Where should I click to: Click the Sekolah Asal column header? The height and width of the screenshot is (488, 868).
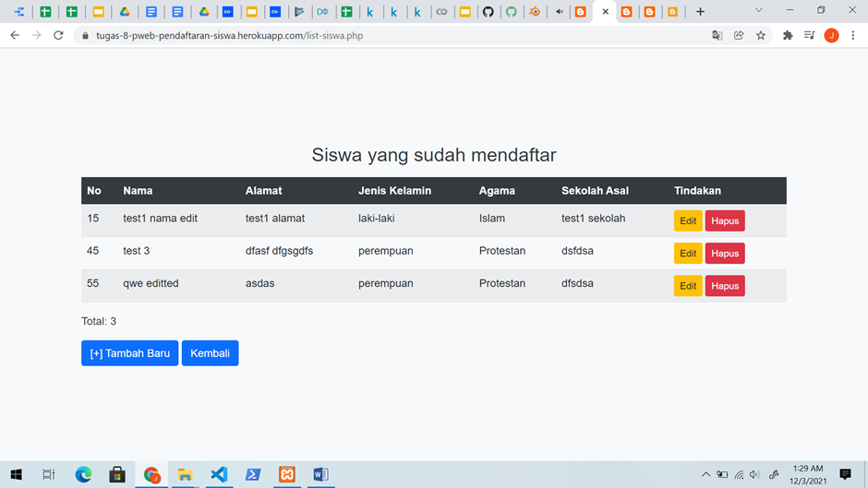coord(595,191)
